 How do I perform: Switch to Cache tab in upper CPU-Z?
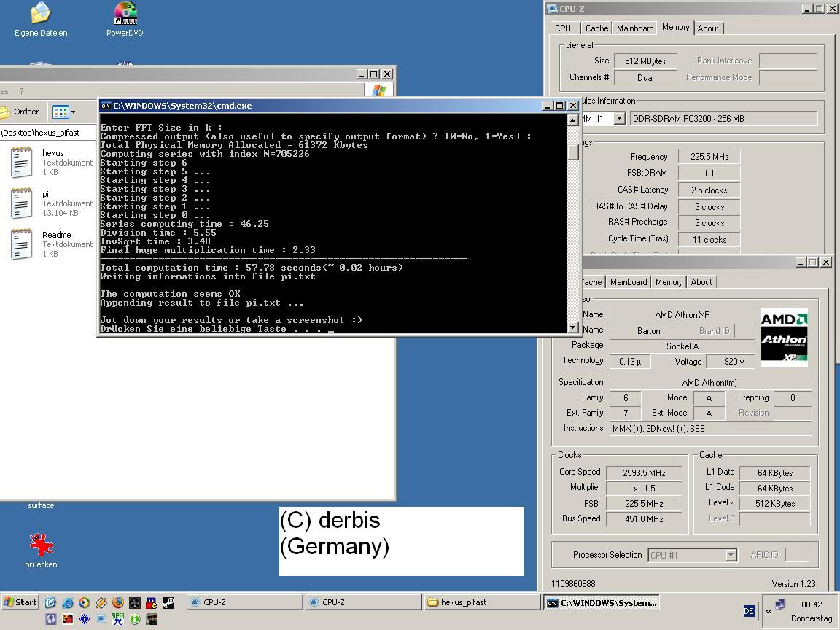pos(596,28)
